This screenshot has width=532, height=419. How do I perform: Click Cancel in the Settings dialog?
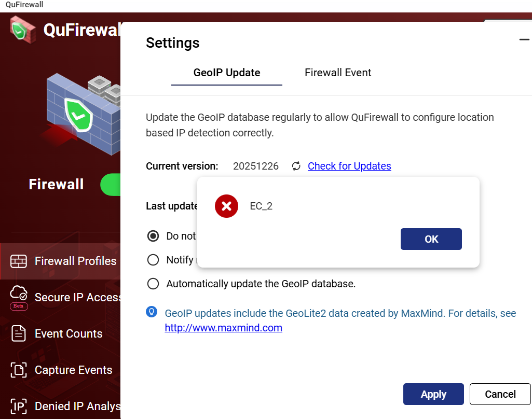(500, 394)
